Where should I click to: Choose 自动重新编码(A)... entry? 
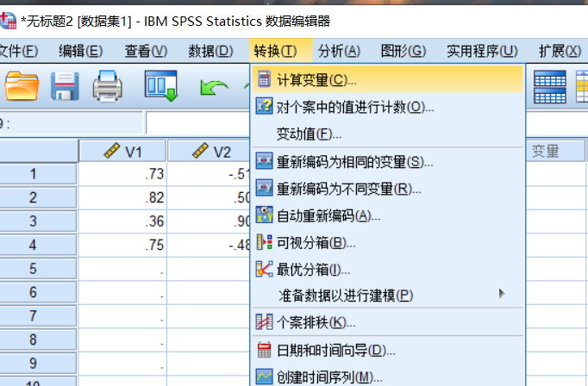tap(388, 215)
